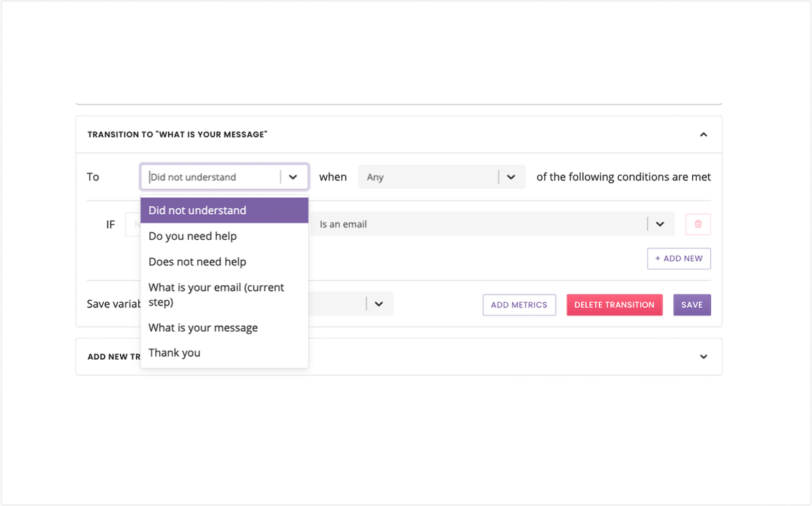
Task: Select 'Thank you' option
Action: point(225,353)
